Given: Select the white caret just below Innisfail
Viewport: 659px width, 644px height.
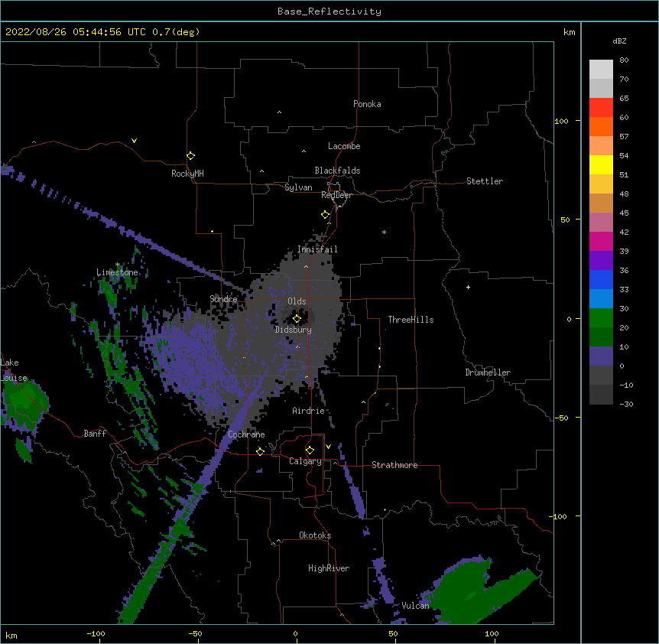Looking at the screenshot, I should coord(306,266).
